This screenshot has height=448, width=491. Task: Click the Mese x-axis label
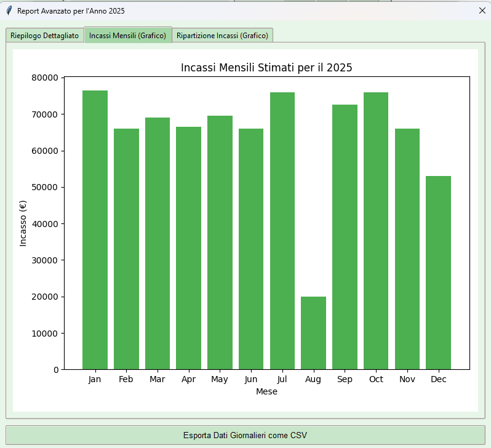point(266,391)
